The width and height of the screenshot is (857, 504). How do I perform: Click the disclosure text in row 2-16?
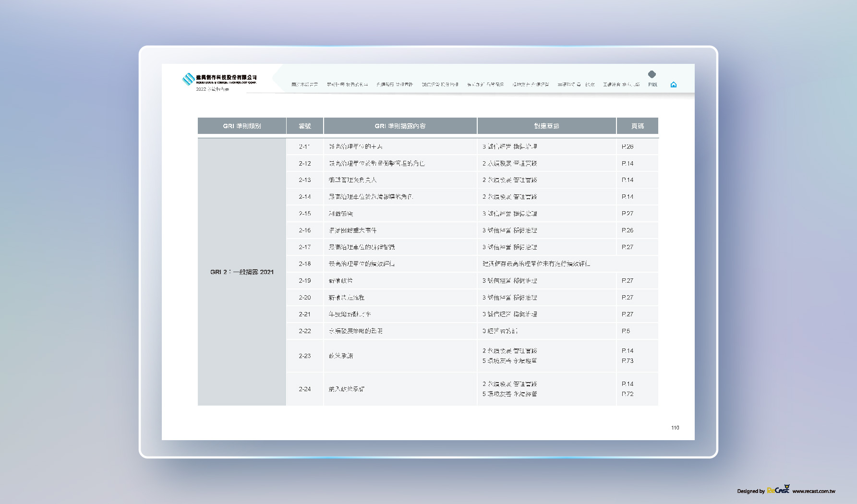[352, 230]
